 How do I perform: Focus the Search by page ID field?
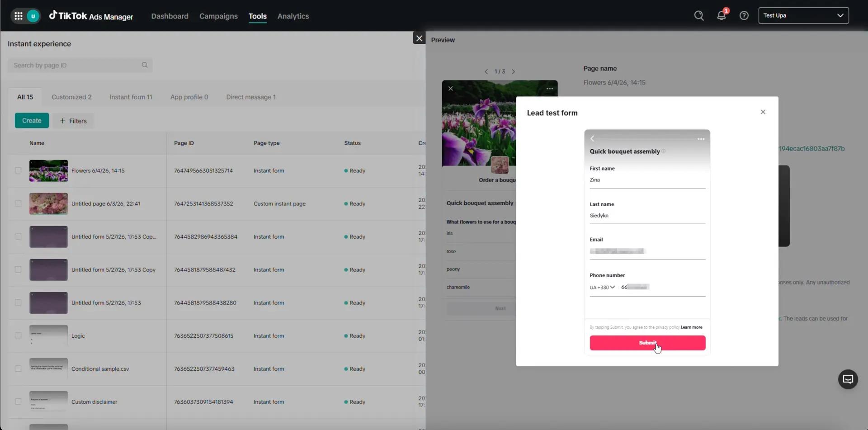[80, 65]
